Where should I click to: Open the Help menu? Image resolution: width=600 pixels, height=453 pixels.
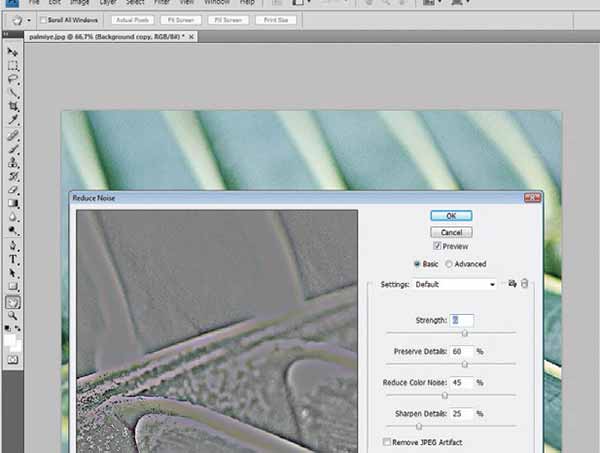click(247, 2)
